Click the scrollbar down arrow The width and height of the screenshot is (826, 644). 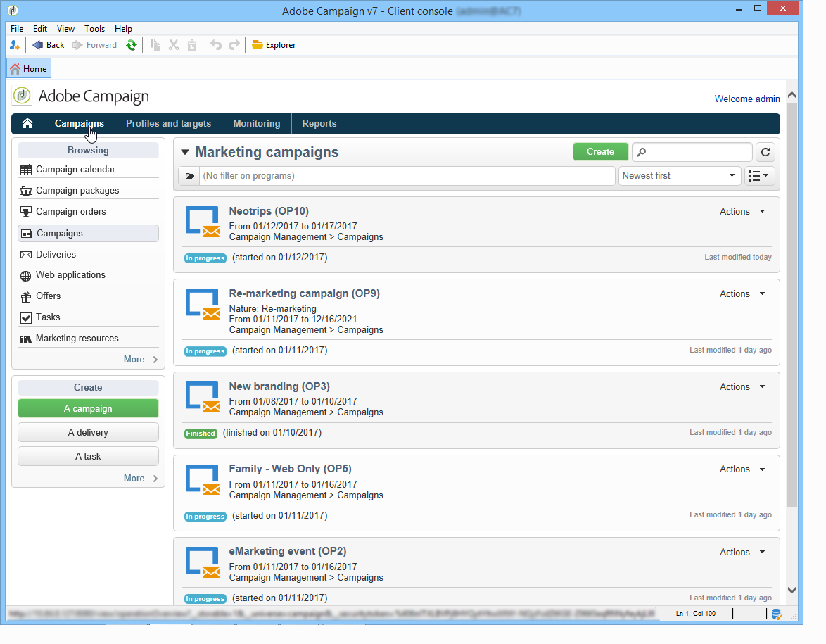tap(792, 591)
